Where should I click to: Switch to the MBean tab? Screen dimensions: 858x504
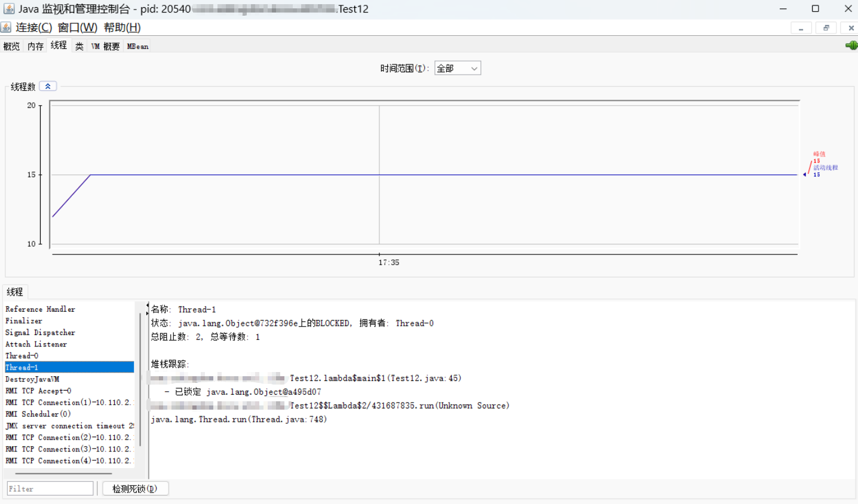point(137,46)
